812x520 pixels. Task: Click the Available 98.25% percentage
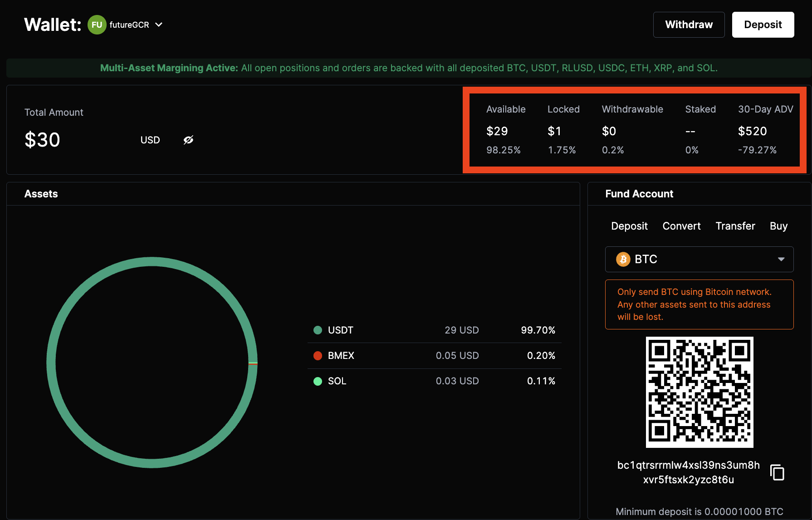[504, 150]
